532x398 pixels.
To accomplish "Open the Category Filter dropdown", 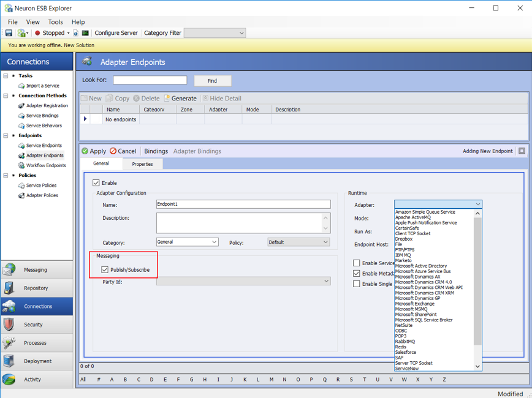I will tap(215, 33).
